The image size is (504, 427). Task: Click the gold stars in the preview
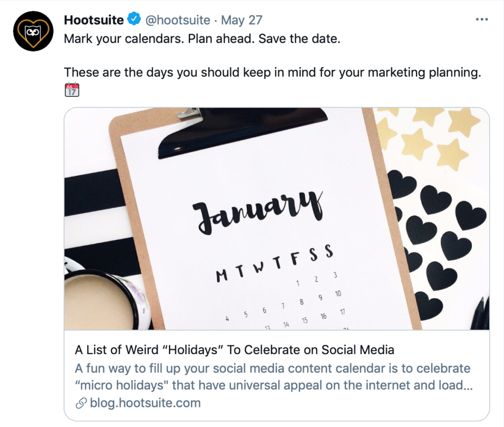tap(433, 132)
